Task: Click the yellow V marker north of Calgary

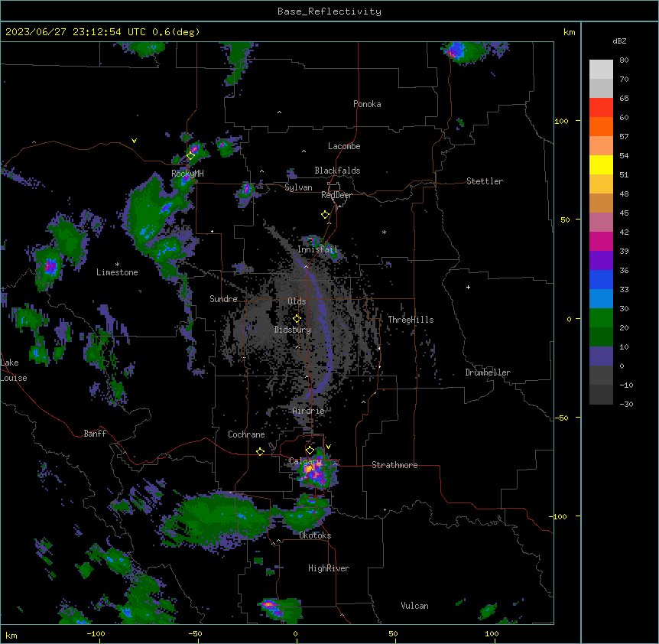Action: tap(328, 447)
